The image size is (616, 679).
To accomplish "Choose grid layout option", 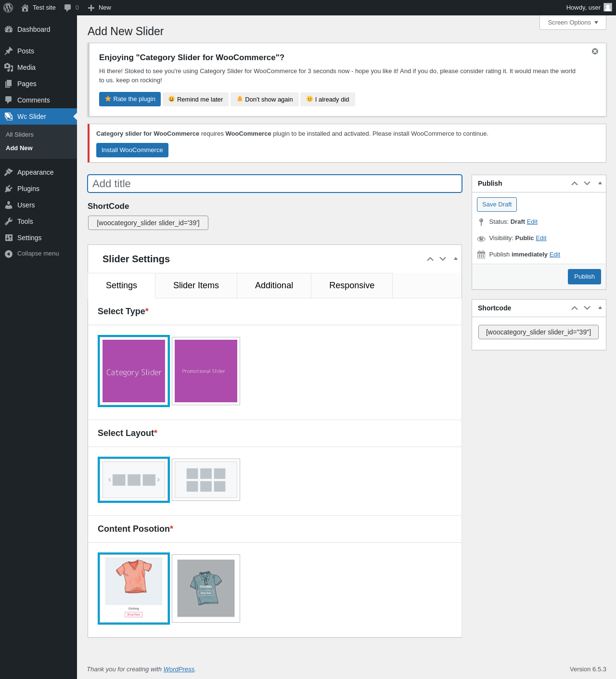I will (206, 480).
